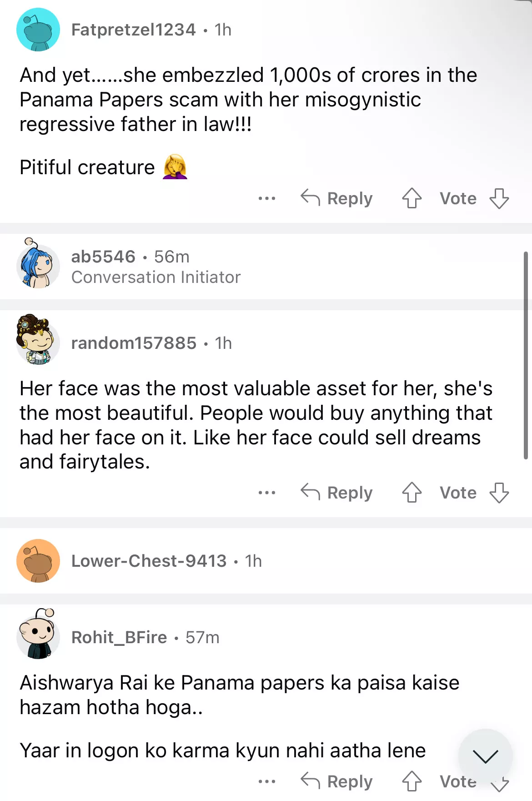
Task: Downvote Fatpretzel1234's comment
Action: (499, 198)
